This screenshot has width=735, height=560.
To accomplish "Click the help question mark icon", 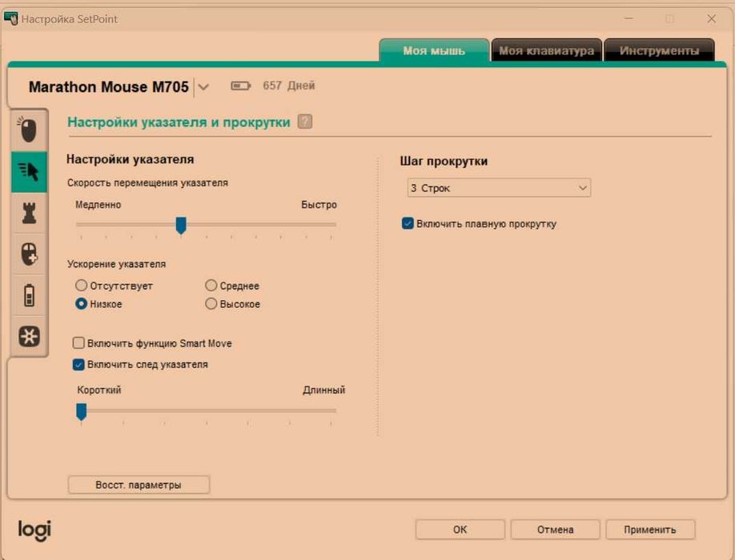I will pyautogui.click(x=305, y=122).
